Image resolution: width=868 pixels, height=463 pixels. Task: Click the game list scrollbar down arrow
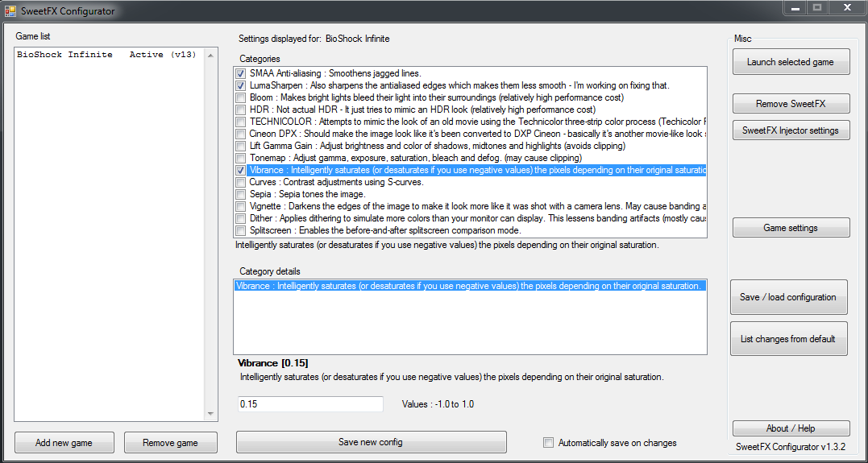pos(211,414)
